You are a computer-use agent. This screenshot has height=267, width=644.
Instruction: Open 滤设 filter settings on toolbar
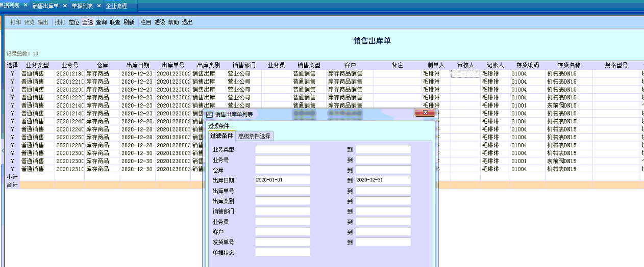click(x=160, y=22)
